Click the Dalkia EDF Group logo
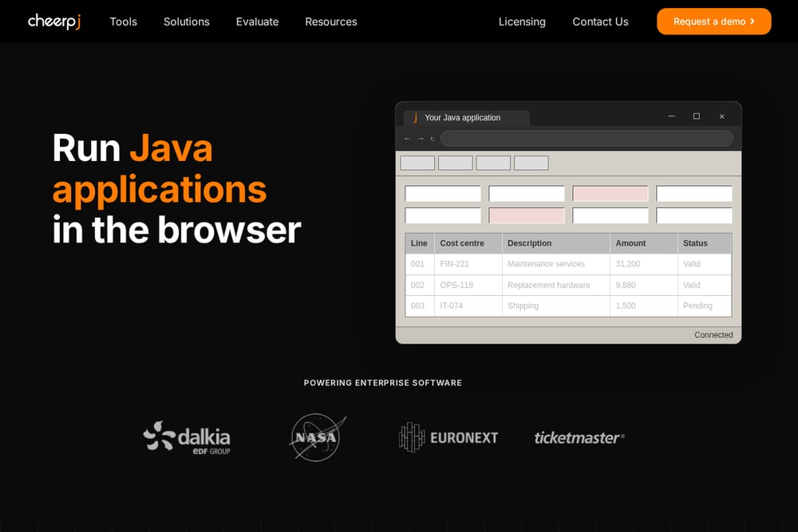 coord(186,437)
